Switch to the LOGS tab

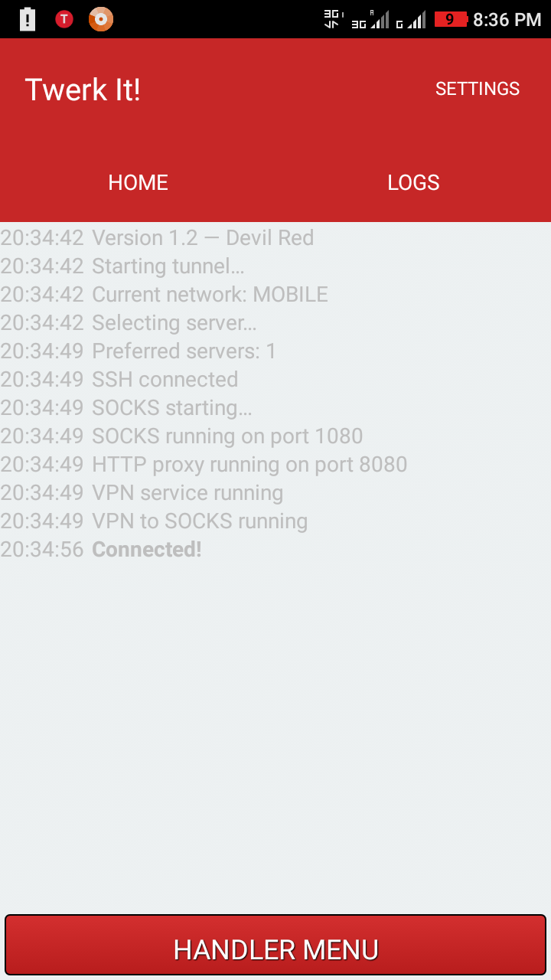[x=413, y=182]
